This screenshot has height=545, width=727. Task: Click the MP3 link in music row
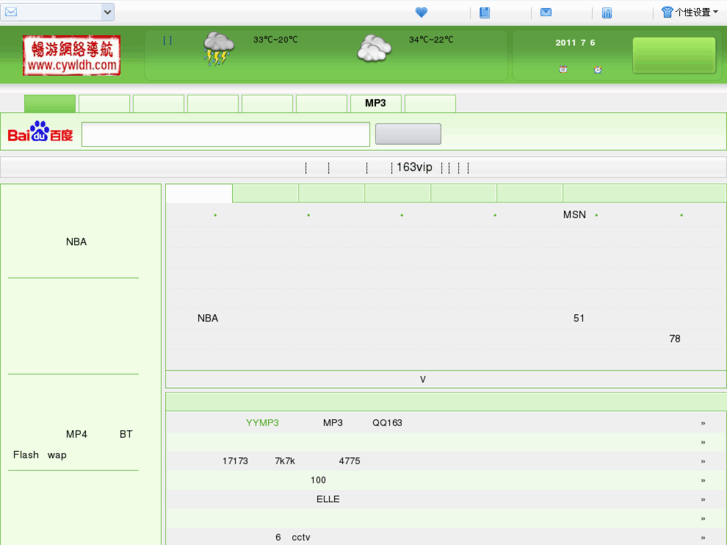(x=333, y=423)
